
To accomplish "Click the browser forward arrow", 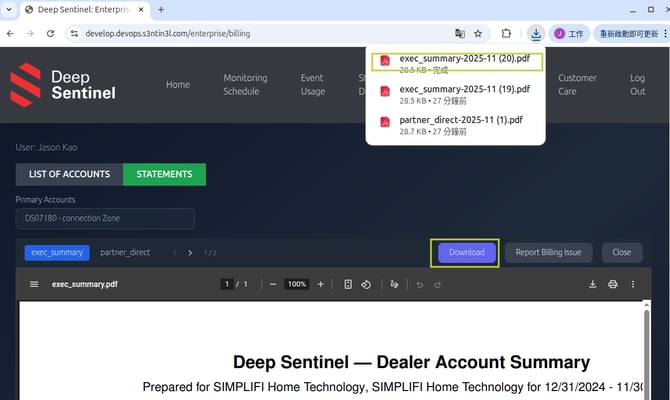I will point(30,33).
